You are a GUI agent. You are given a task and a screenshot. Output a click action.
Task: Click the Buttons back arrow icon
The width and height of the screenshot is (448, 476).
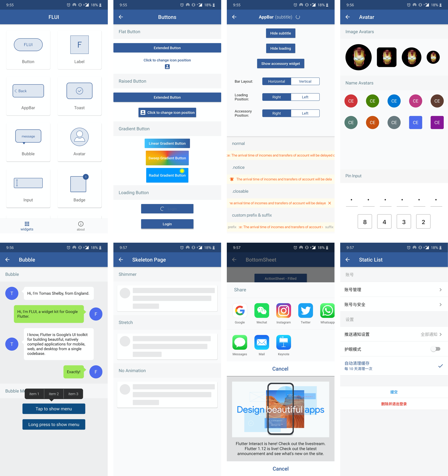pyautogui.click(x=121, y=17)
